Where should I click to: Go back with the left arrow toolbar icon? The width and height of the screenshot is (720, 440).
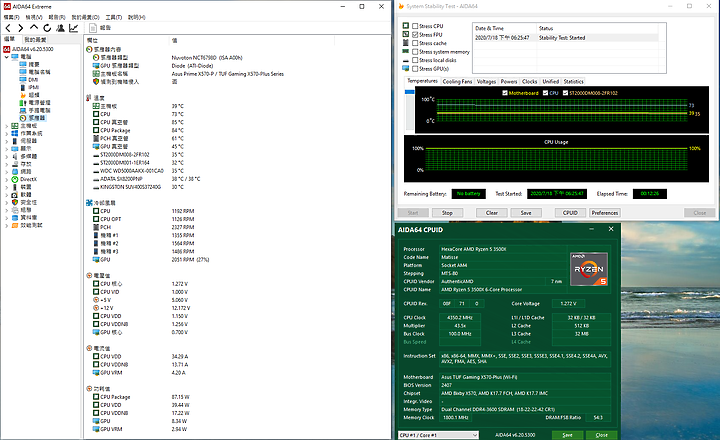[8, 28]
